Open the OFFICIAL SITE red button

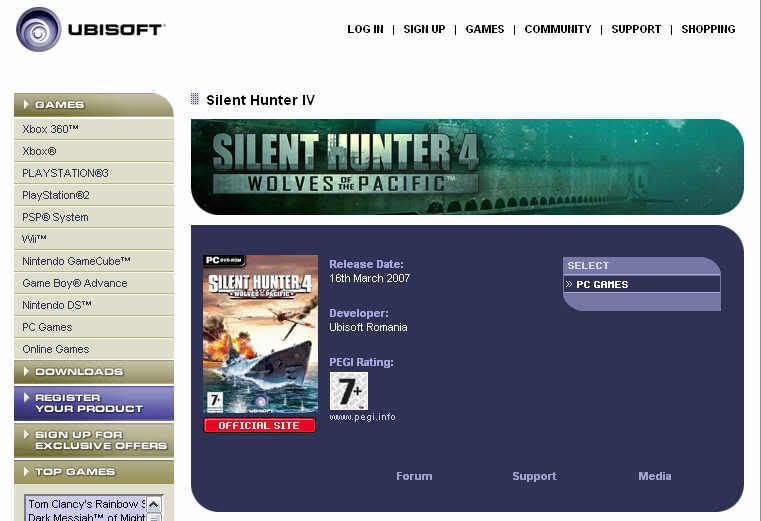point(260,425)
